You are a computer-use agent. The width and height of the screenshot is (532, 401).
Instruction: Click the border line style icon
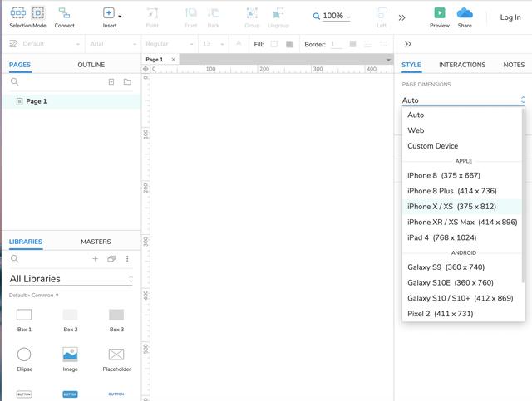368,44
